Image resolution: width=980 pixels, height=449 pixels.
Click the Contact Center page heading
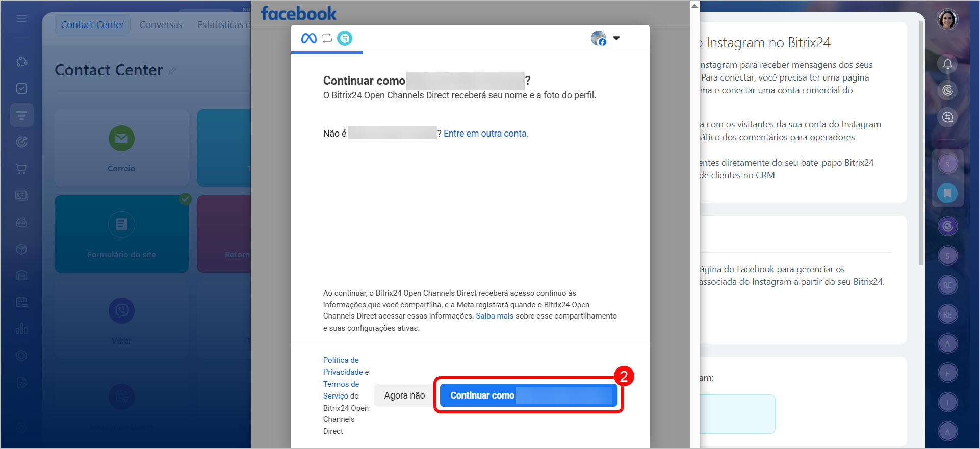[109, 70]
